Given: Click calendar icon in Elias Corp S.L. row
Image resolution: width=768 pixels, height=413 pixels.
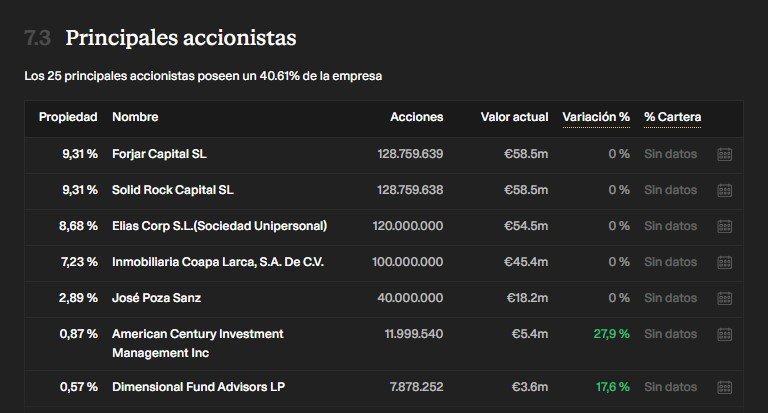Looking at the screenshot, I should pos(724,226).
